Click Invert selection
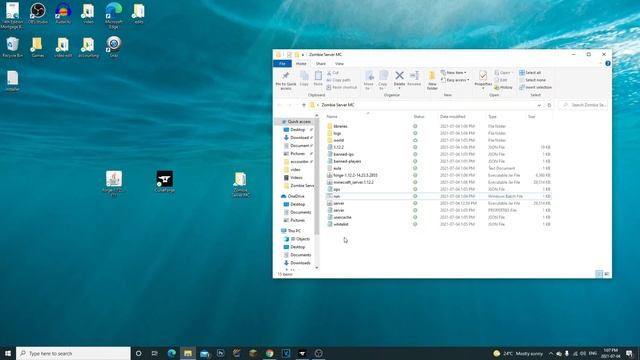Viewport: 640px width, 360px height. click(535, 87)
